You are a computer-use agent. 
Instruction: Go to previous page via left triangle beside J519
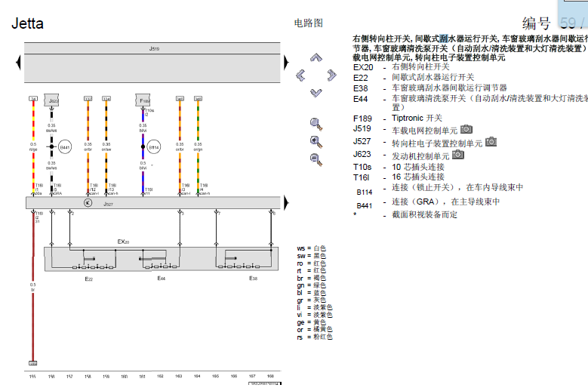click(18, 62)
